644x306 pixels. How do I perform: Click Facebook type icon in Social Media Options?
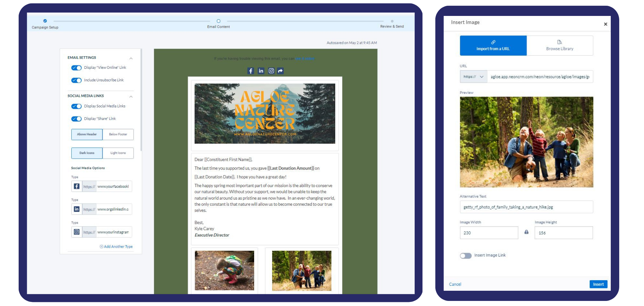point(77,186)
